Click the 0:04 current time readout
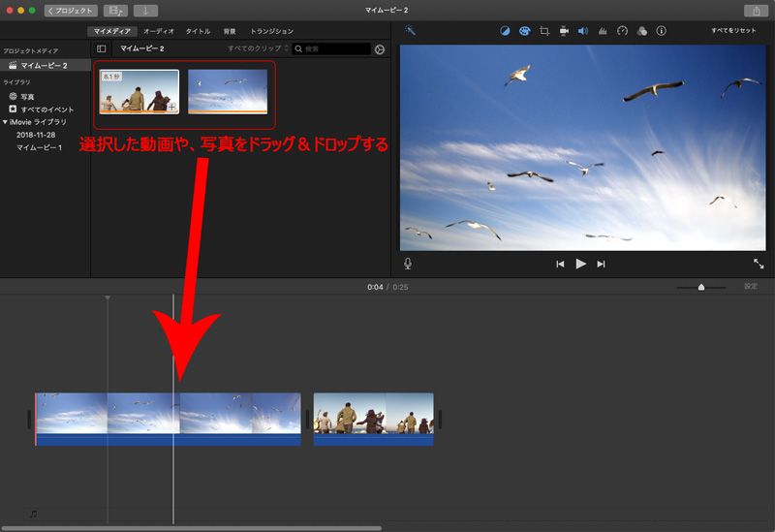This screenshot has width=775, height=532. pyautogui.click(x=375, y=287)
